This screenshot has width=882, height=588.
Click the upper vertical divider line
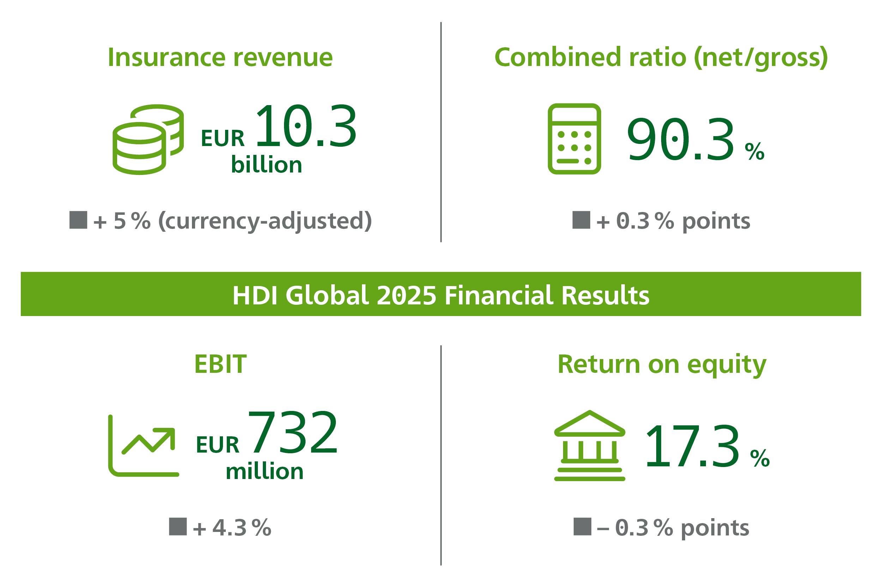point(441,132)
